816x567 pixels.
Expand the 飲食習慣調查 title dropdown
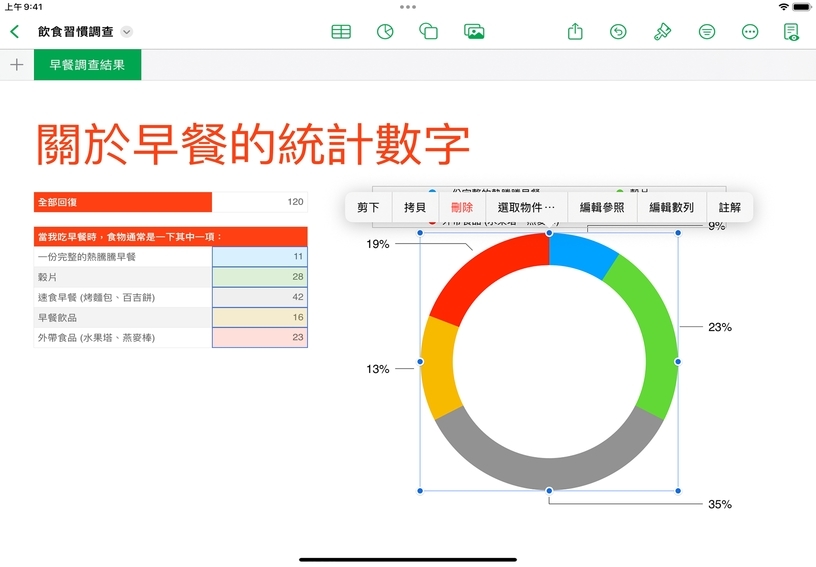point(127,32)
